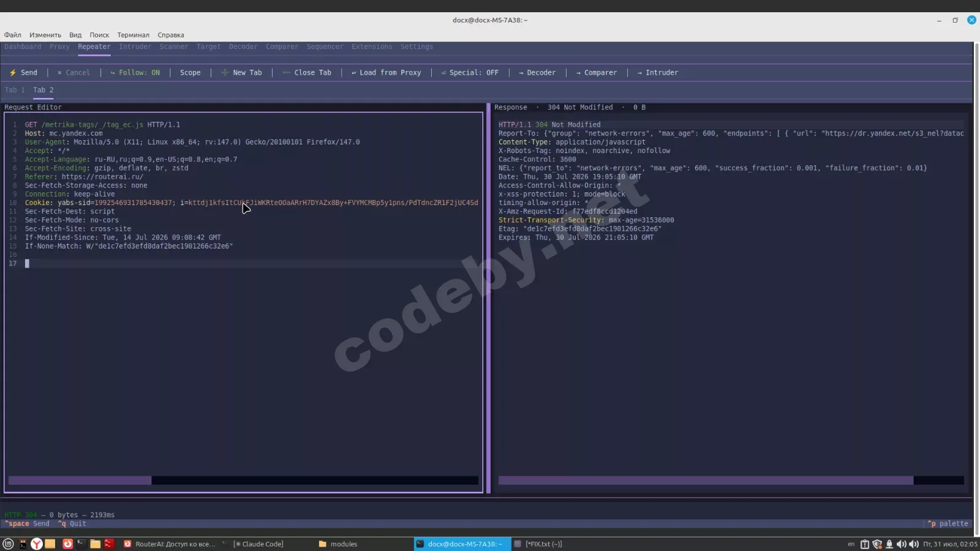Viewport: 980px width, 551px height.
Task: Click the Strict-Transport-Security response header
Action: (x=586, y=220)
